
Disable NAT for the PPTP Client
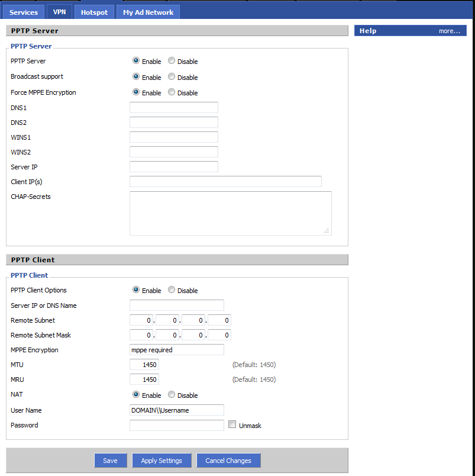(171, 394)
